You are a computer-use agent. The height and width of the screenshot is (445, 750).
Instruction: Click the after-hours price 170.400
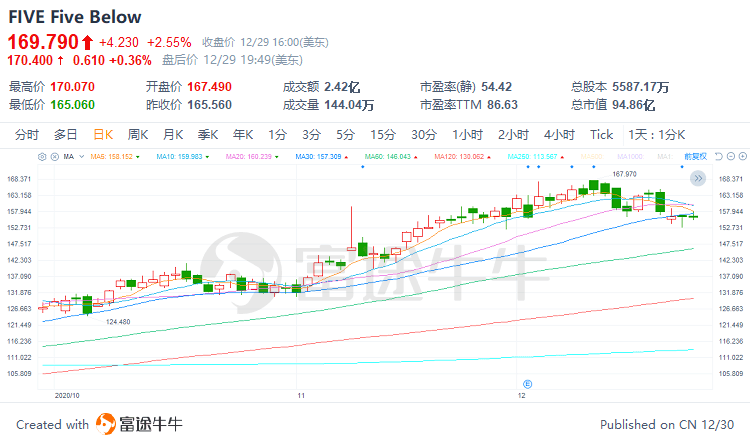click(30, 60)
